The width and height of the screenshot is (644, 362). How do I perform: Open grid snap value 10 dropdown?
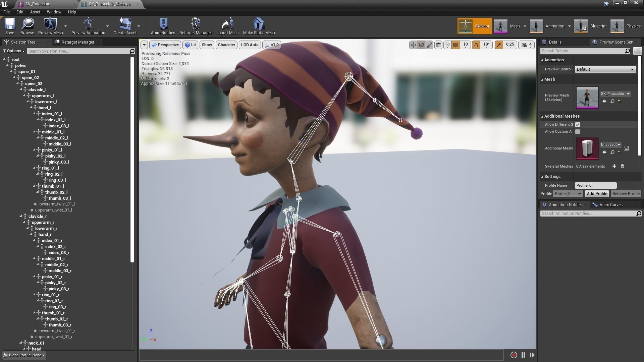coord(466,45)
